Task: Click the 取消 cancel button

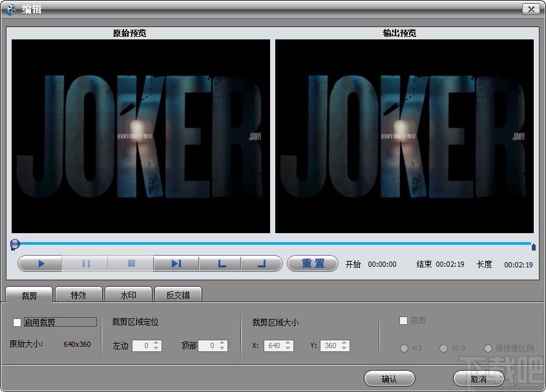Action: (478, 378)
